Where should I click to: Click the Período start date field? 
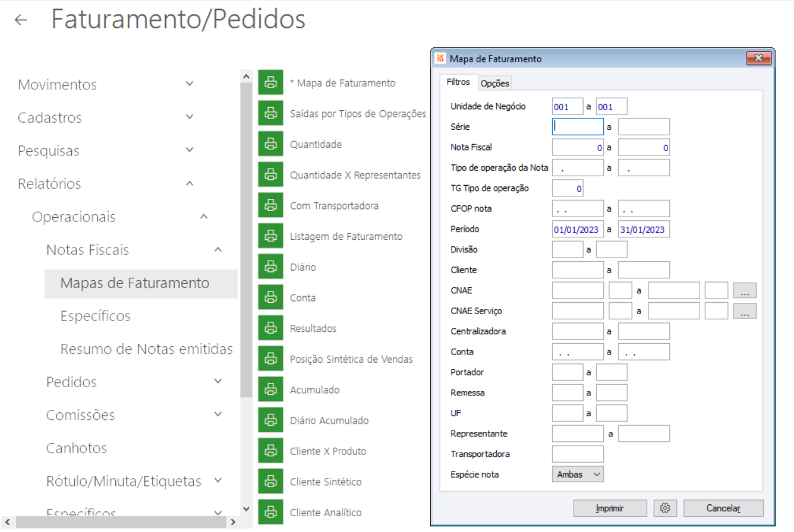[577, 230]
